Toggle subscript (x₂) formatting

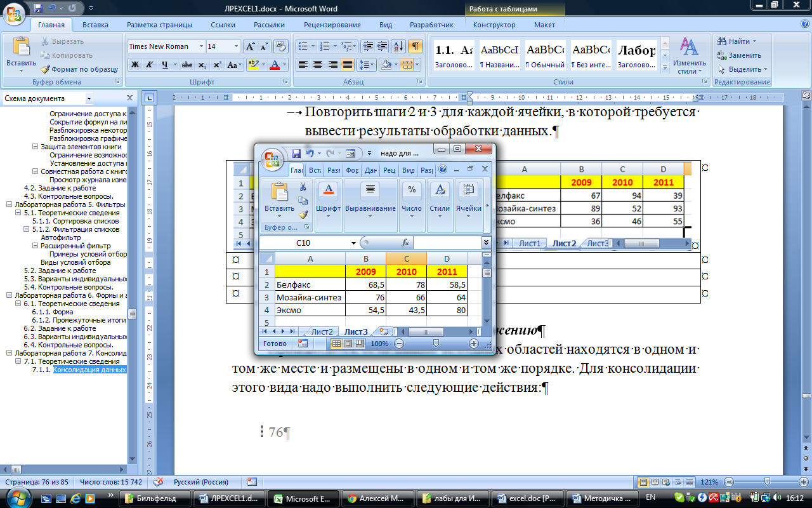pyautogui.click(x=202, y=65)
